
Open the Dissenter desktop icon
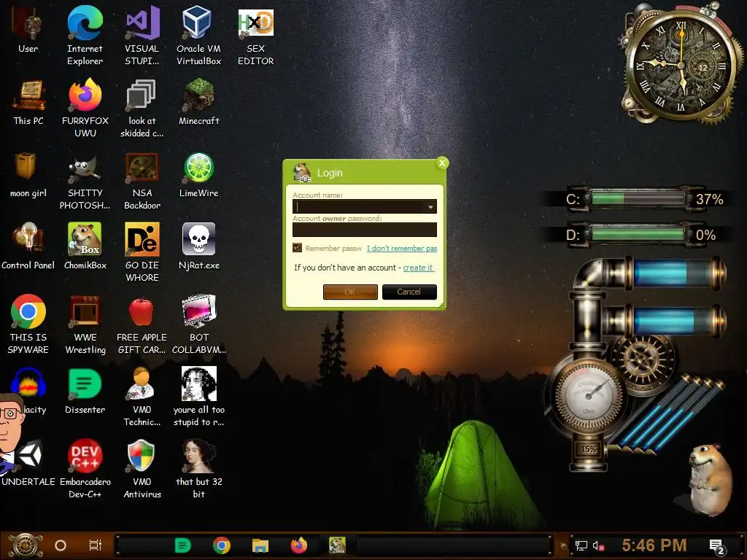pos(85,391)
